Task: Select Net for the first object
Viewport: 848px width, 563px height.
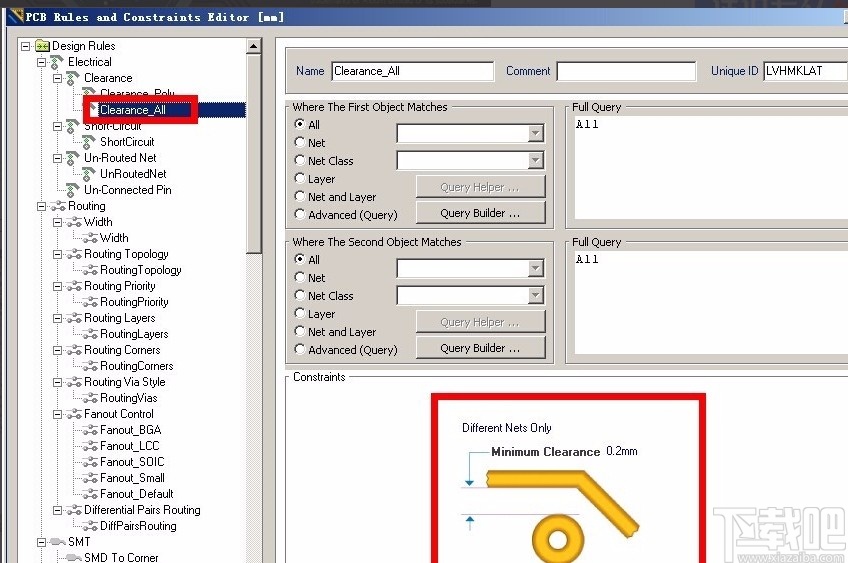Action: tap(300, 142)
